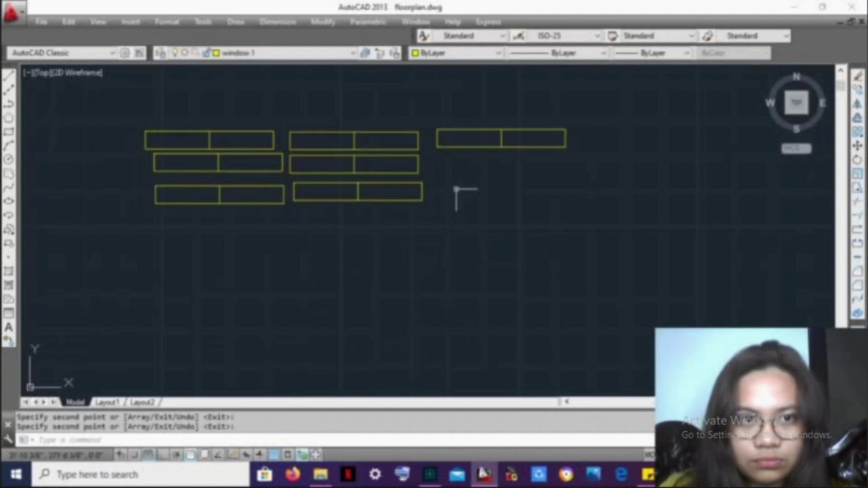Screen dimensions: 868x488
Task: Click the TOP face of the ViewCube
Action: [x=796, y=102]
